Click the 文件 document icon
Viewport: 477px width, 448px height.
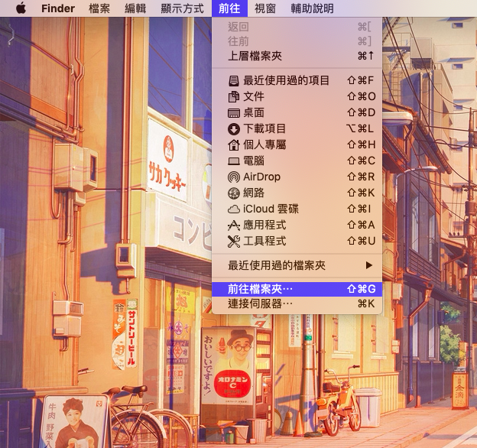click(x=234, y=96)
